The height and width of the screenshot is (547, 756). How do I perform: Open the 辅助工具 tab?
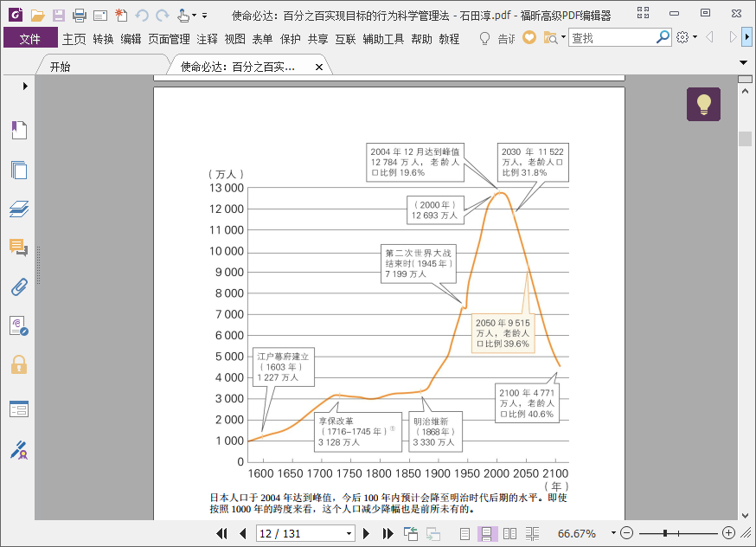click(x=383, y=39)
